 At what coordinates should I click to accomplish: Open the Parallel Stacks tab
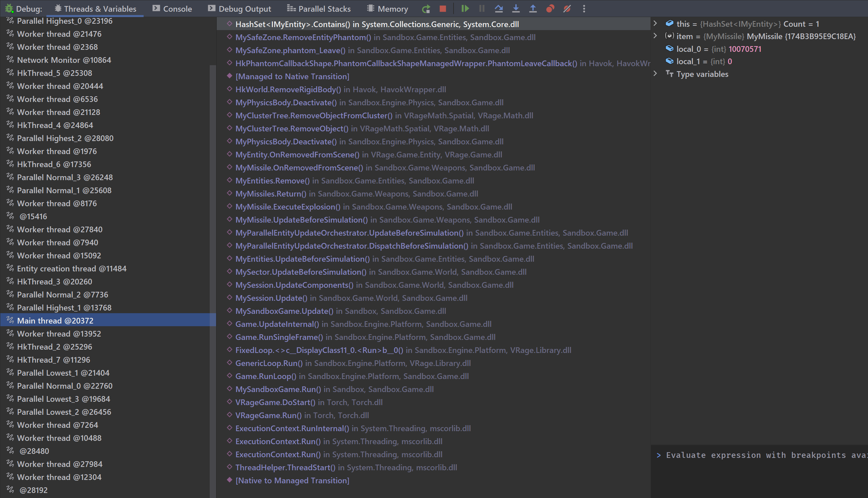319,9
